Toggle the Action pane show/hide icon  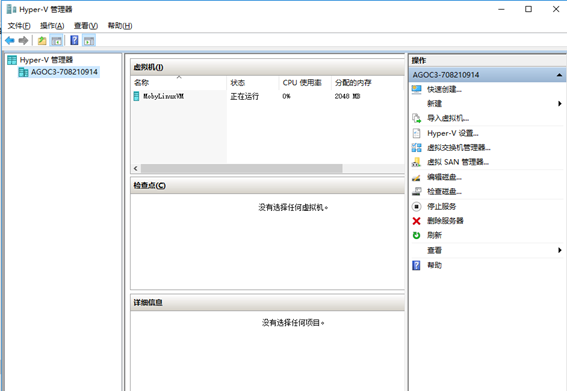[89, 41]
